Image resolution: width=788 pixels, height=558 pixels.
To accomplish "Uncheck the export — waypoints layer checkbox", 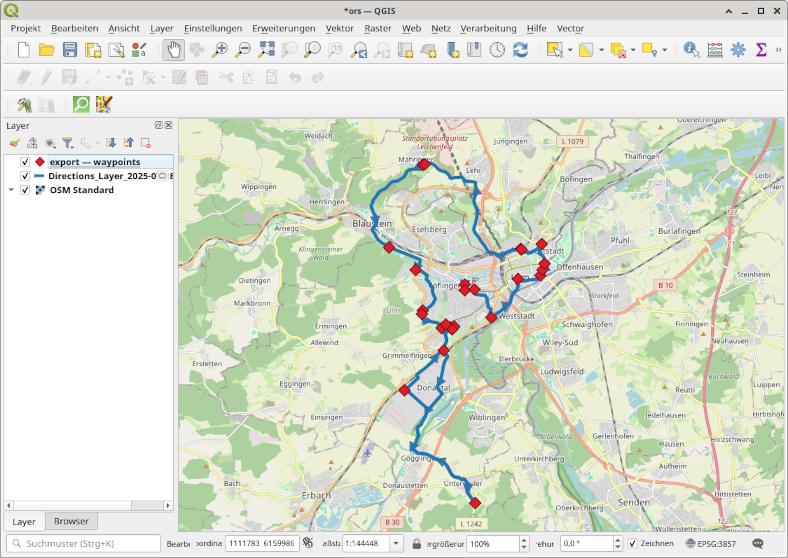I will tap(25, 162).
